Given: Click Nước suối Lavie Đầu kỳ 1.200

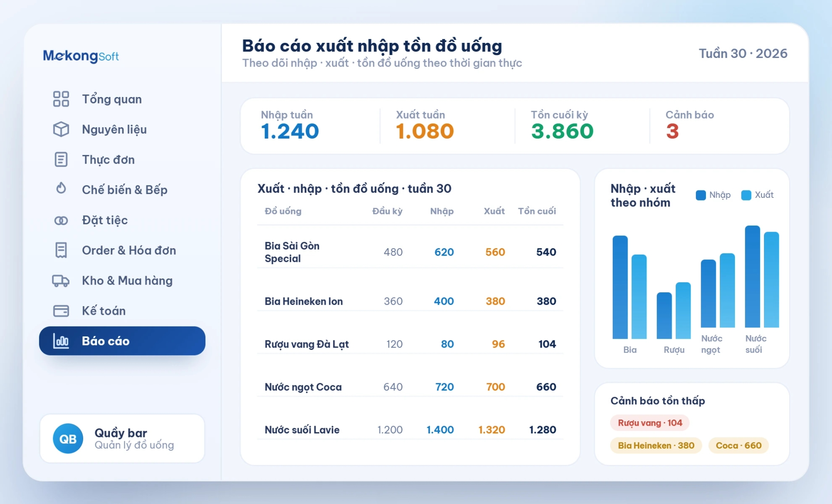Looking at the screenshot, I should [390, 430].
